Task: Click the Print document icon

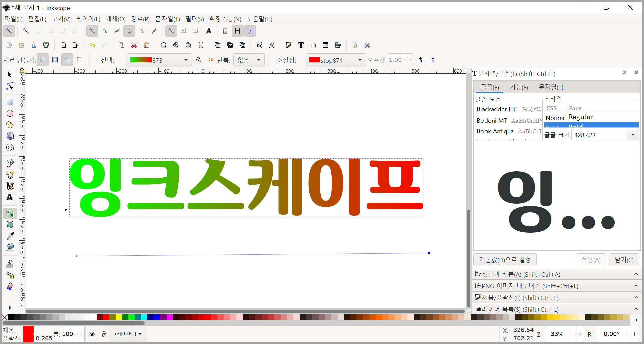Action: coord(46,45)
